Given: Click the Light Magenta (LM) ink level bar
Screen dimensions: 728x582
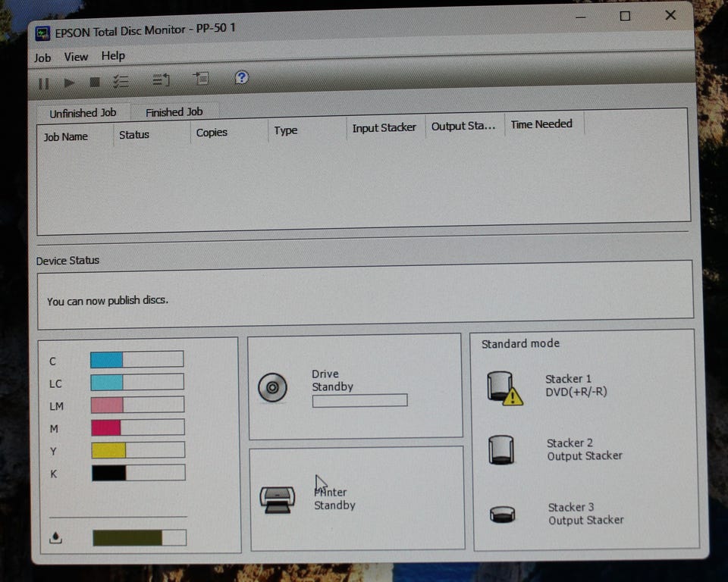Looking at the screenshot, I should [x=137, y=405].
